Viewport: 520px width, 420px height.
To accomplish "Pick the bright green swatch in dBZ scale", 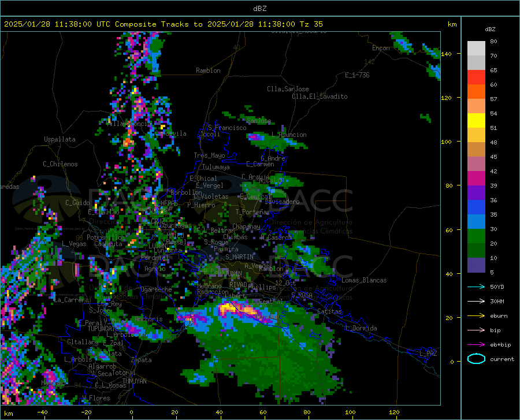I will pos(476,236).
